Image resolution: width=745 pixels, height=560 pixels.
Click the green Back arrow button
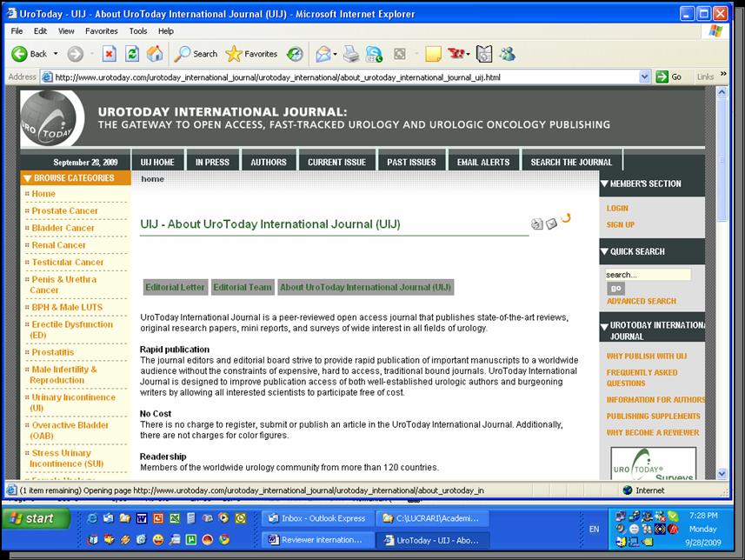[x=19, y=54]
